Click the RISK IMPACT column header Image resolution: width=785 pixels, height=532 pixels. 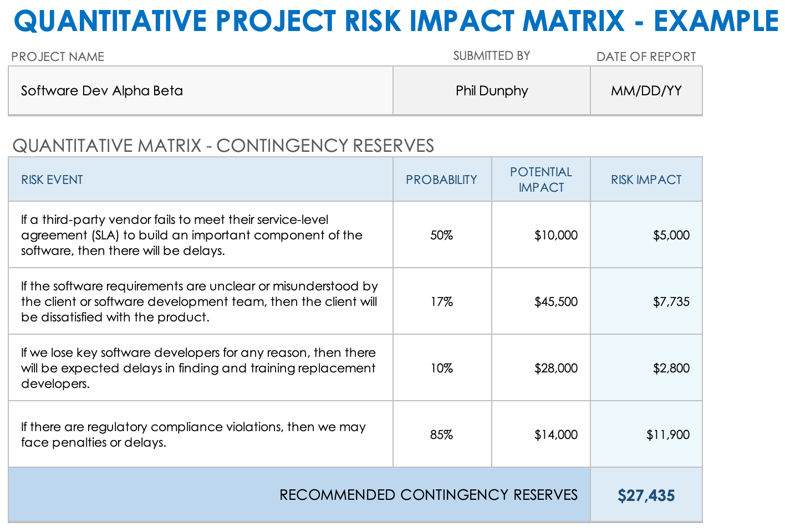click(x=646, y=180)
